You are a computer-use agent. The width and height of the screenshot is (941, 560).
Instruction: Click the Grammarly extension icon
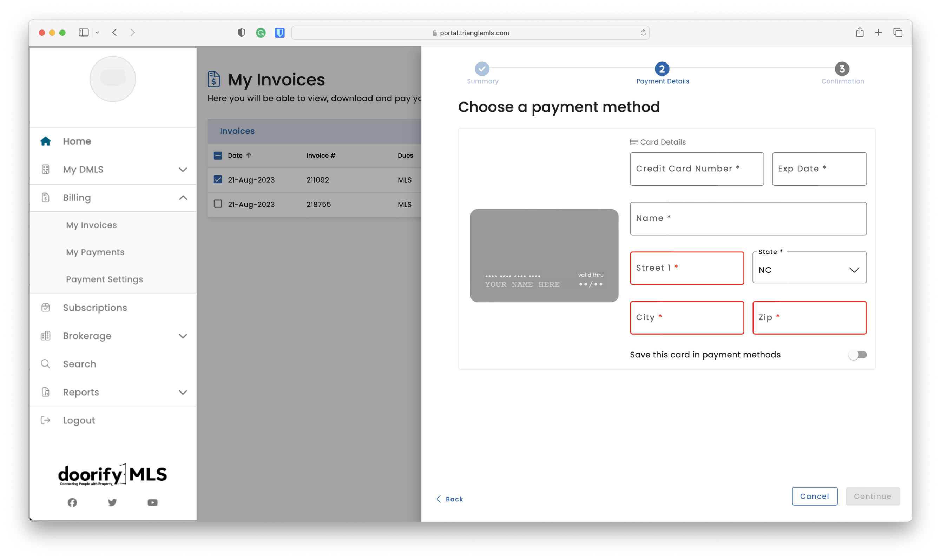(261, 33)
